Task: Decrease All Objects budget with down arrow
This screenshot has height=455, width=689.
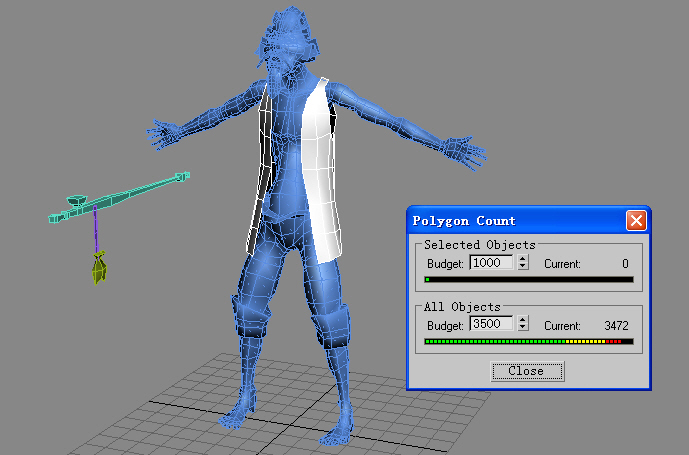Action: pos(522,328)
